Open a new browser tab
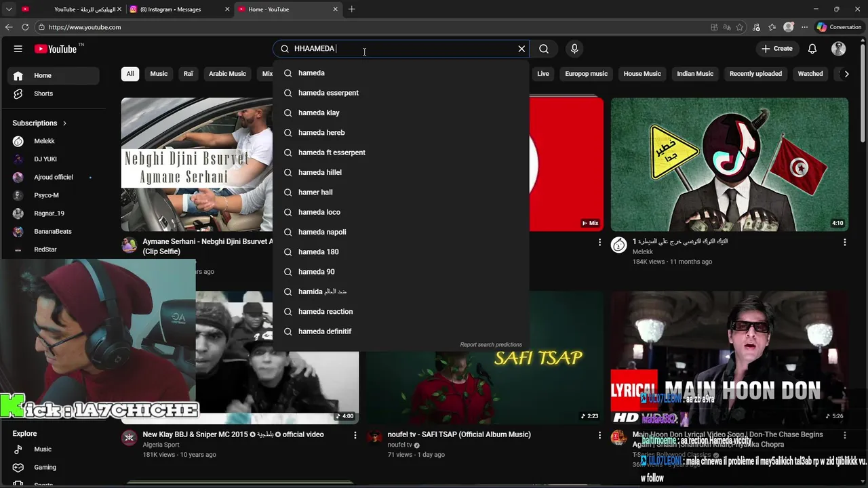 (x=351, y=9)
